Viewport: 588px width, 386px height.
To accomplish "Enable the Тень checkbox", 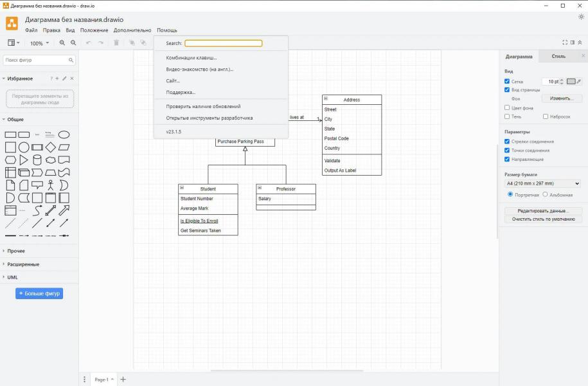I will coord(507,116).
